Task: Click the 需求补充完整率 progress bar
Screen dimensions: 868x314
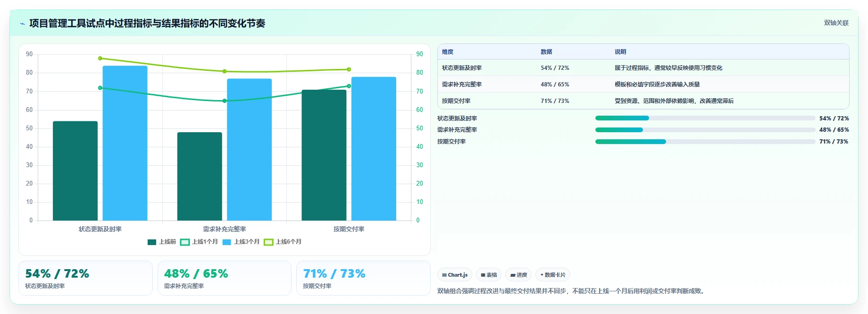Action: (x=705, y=130)
